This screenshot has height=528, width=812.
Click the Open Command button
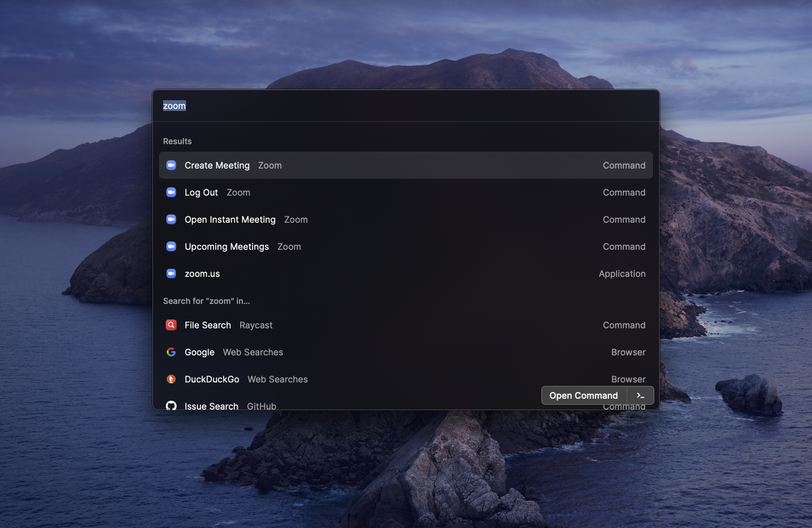[x=584, y=395]
